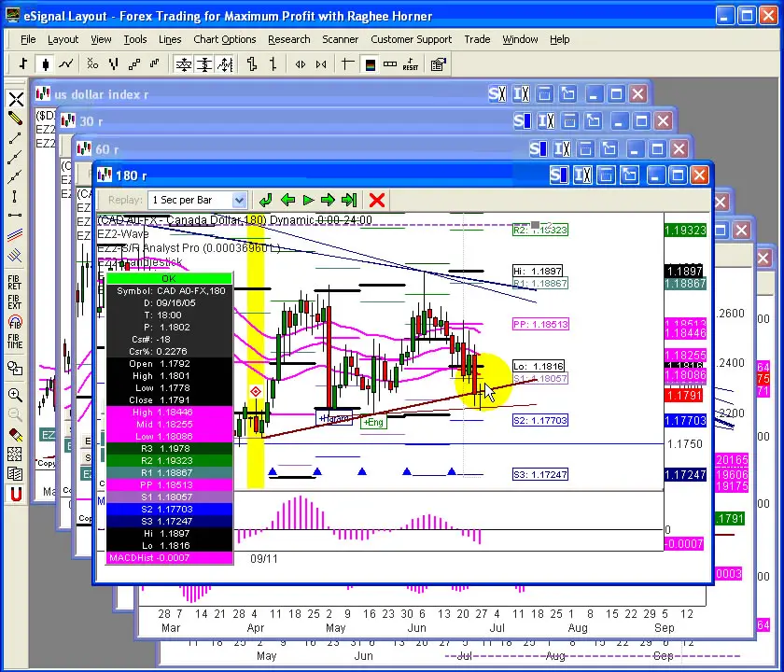Select the candlestick chart type icon
The height and width of the screenshot is (672, 784).
tap(46, 64)
